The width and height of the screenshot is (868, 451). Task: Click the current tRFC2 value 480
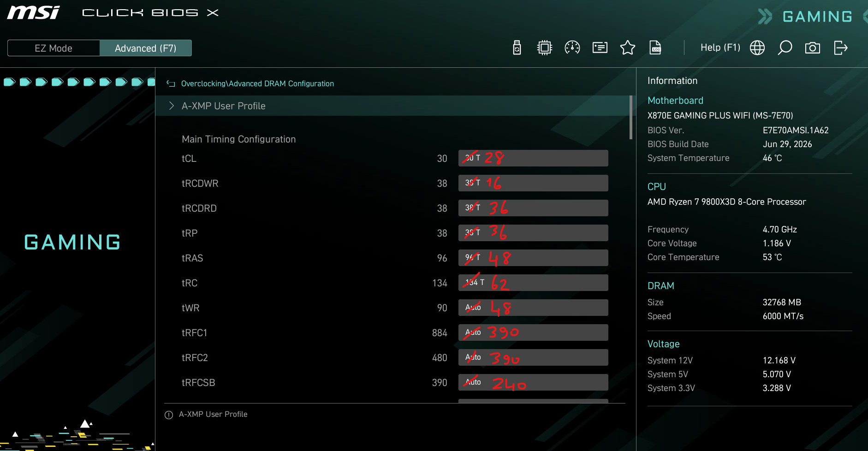[x=440, y=358]
